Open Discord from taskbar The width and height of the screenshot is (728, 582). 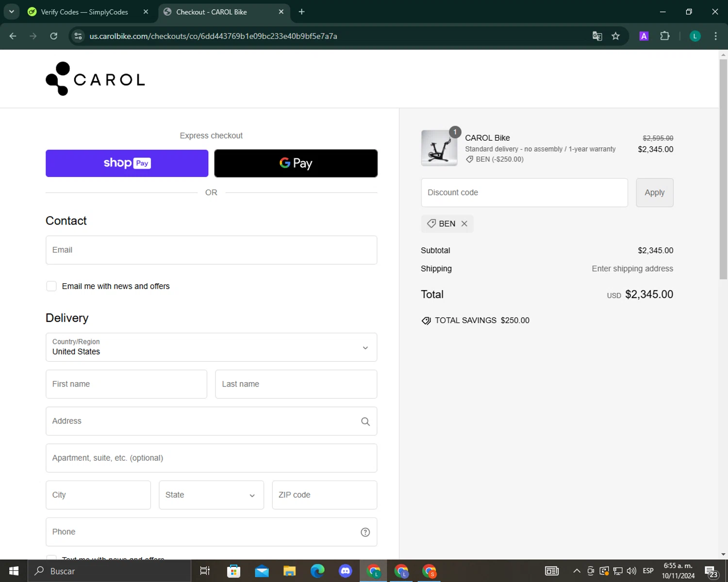click(346, 571)
